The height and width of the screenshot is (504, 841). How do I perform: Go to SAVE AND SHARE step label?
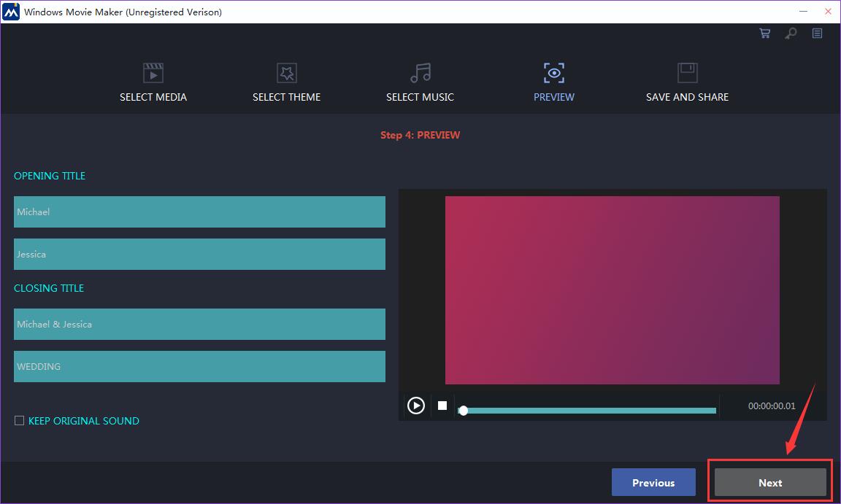point(687,97)
